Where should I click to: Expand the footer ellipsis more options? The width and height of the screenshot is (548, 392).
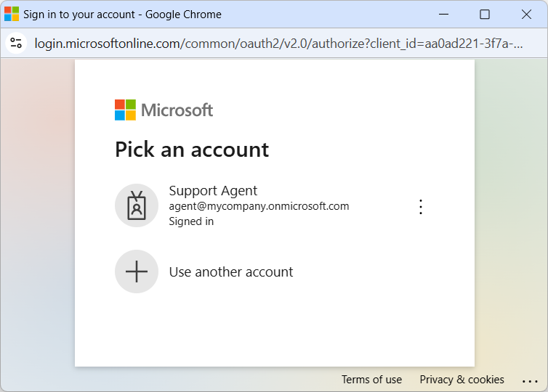[529, 380]
